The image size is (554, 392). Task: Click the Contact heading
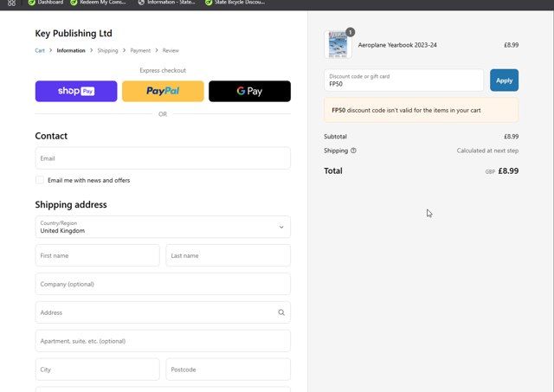coord(51,136)
